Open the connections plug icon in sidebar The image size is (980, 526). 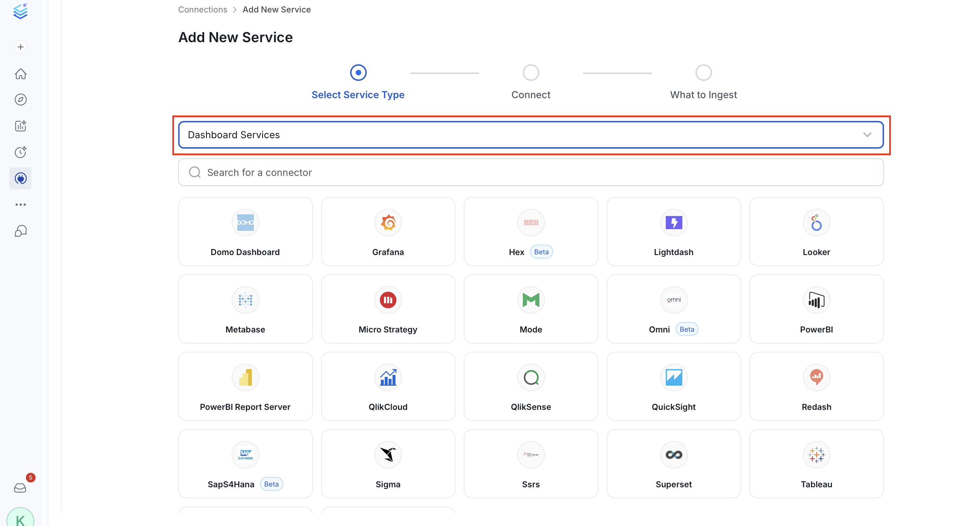coord(20,178)
